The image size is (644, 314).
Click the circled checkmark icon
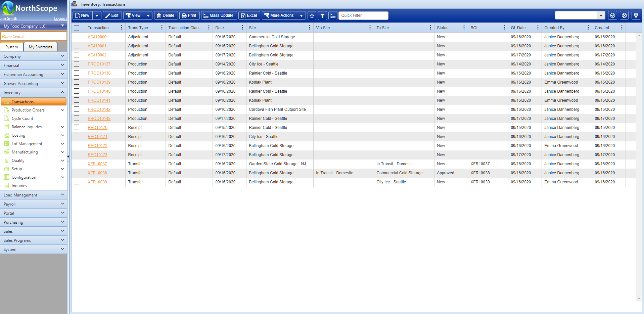613,15
